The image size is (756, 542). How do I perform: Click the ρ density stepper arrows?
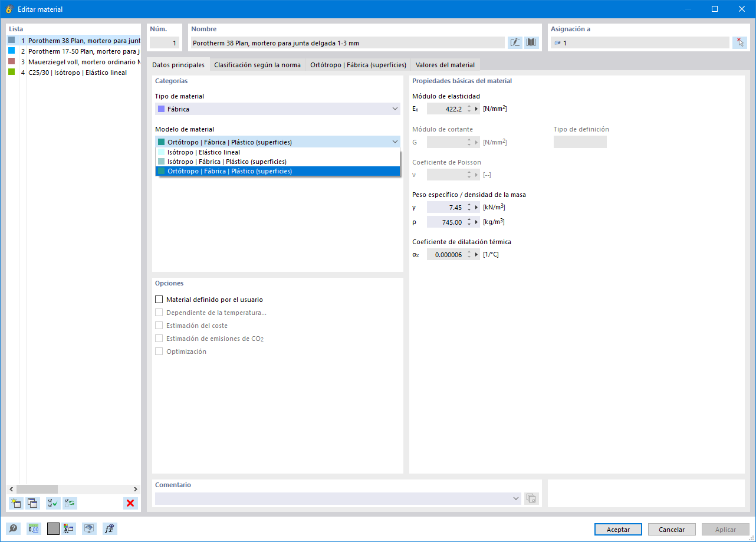(469, 222)
